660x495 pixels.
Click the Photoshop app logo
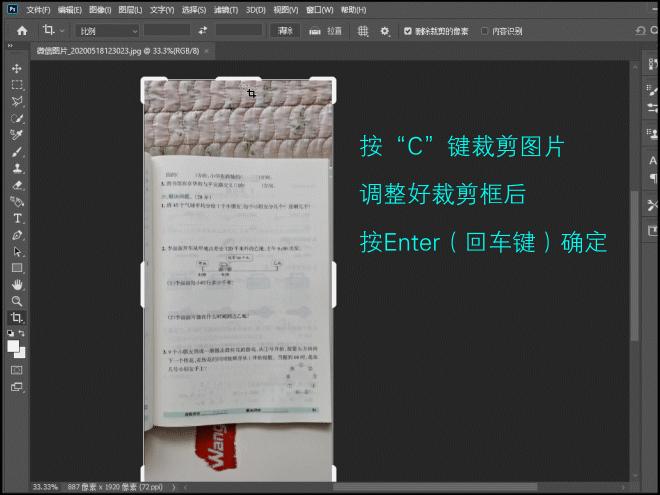click(13, 9)
